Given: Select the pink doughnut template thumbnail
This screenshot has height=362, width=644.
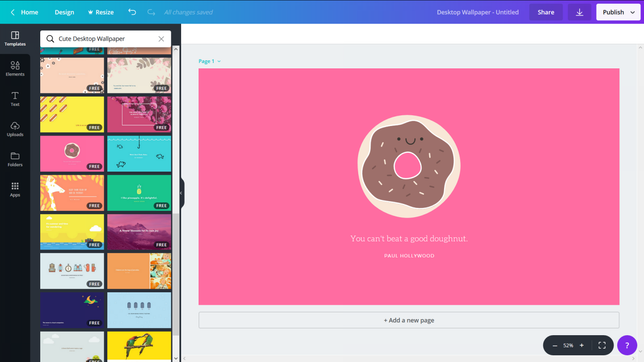Looking at the screenshot, I should pyautogui.click(x=72, y=153).
